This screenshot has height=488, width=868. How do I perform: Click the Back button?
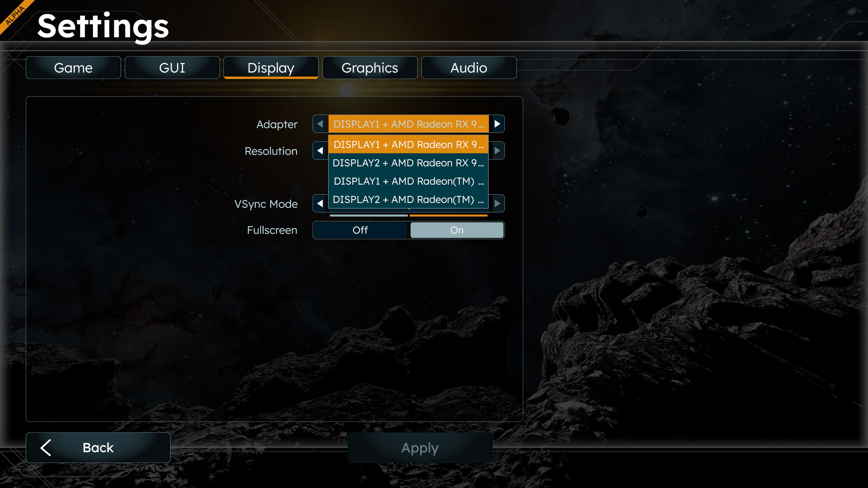click(x=98, y=448)
